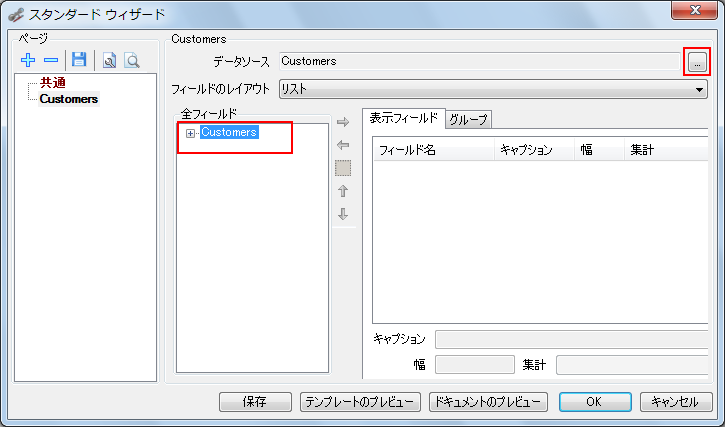Click the data source browse (...) button

[x=697, y=62]
